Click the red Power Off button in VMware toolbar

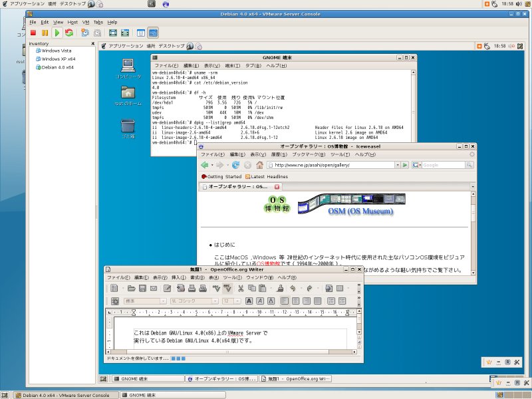click(33, 33)
